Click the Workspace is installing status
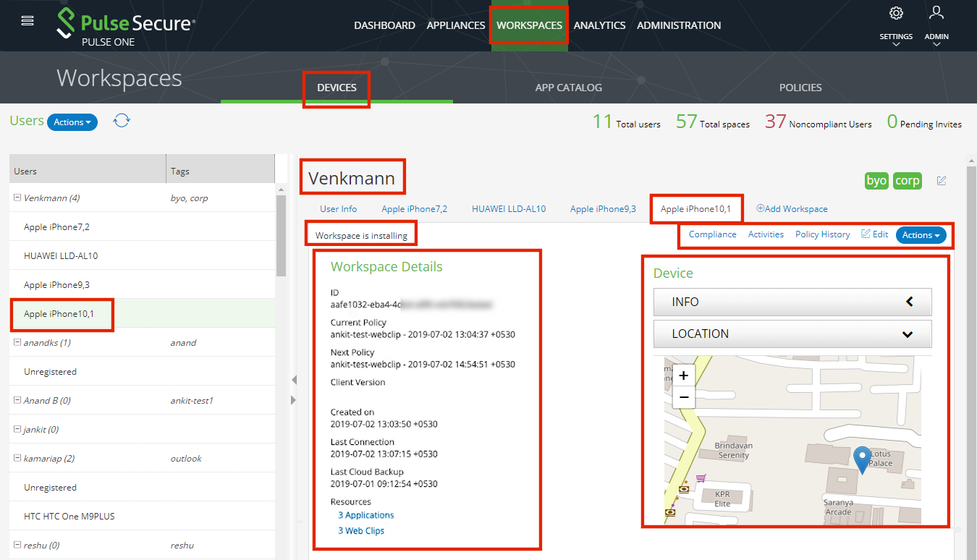977x560 pixels. (361, 236)
